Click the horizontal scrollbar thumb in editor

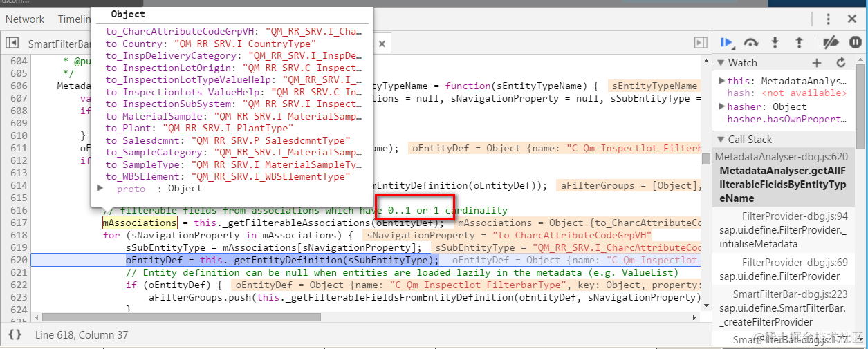pyautogui.click(x=181, y=317)
